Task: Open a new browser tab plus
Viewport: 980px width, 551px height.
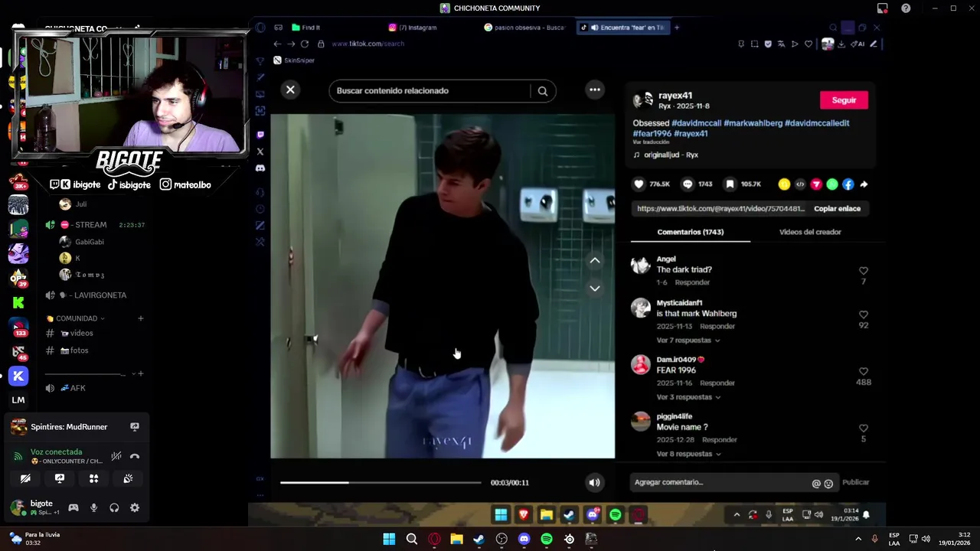Action: coord(676,28)
